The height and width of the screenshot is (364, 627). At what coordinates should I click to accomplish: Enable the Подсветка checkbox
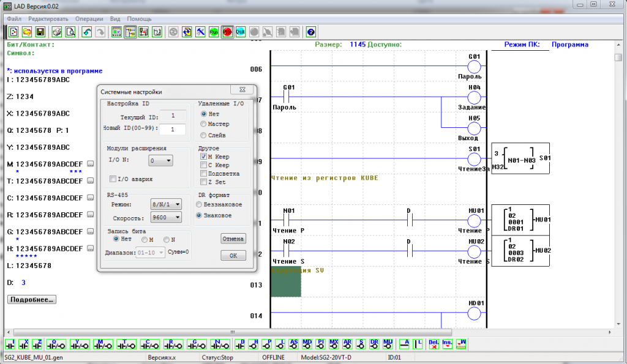tap(204, 174)
